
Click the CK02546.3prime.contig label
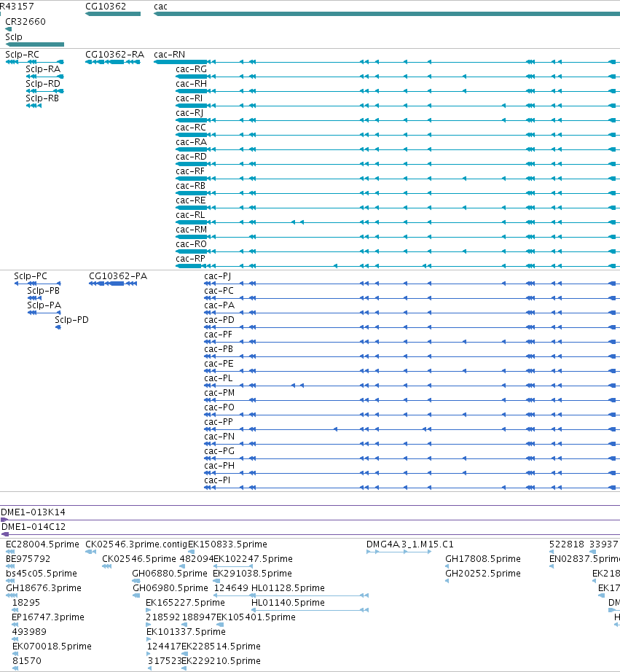click(136, 544)
